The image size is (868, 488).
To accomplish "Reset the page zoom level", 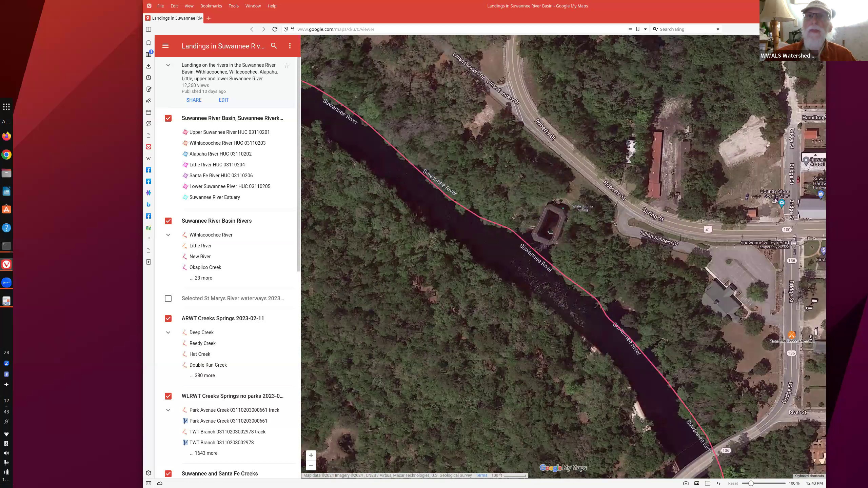I will (733, 483).
